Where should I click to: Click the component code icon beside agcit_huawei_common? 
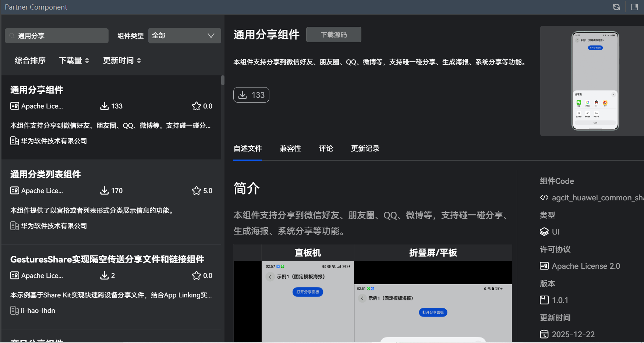coord(544,198)
